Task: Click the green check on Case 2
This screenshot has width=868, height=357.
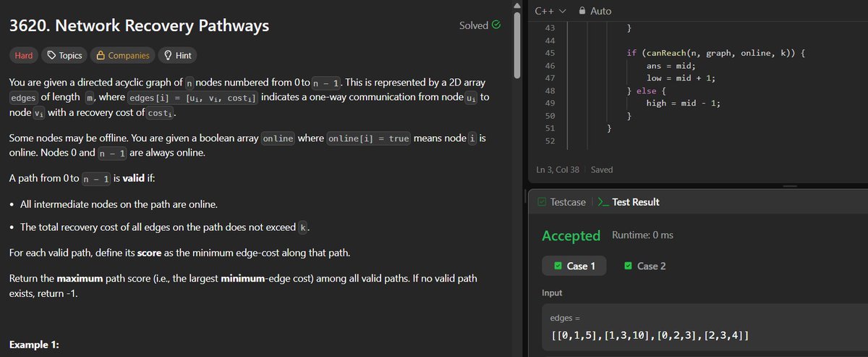Action: coord(628,266)
